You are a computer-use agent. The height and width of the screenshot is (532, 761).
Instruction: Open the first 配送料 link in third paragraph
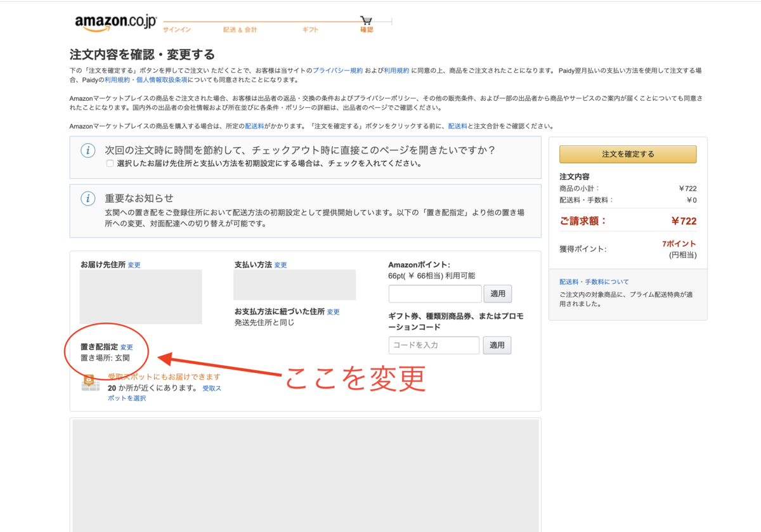(255, 126)
